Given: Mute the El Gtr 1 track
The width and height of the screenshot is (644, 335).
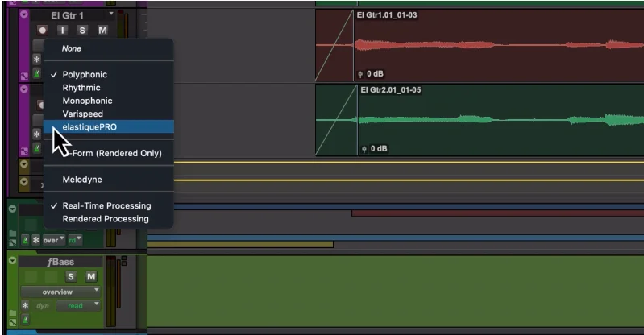Looking at the screenshot, I should click(x=102, y=30).
